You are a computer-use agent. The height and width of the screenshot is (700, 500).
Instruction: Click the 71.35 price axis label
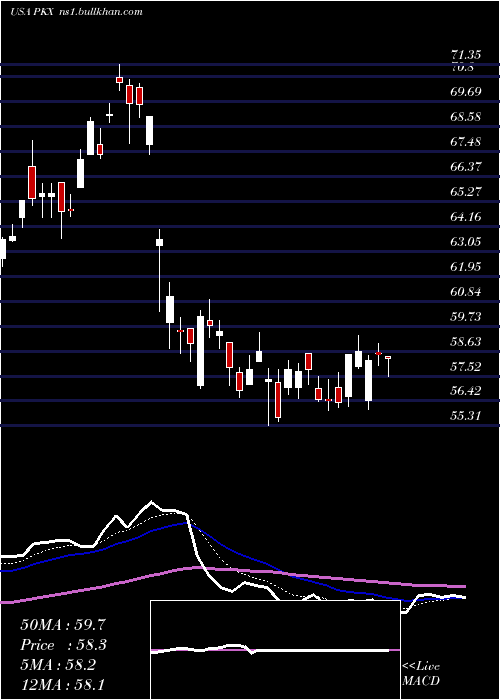click(x=466, y=55)
